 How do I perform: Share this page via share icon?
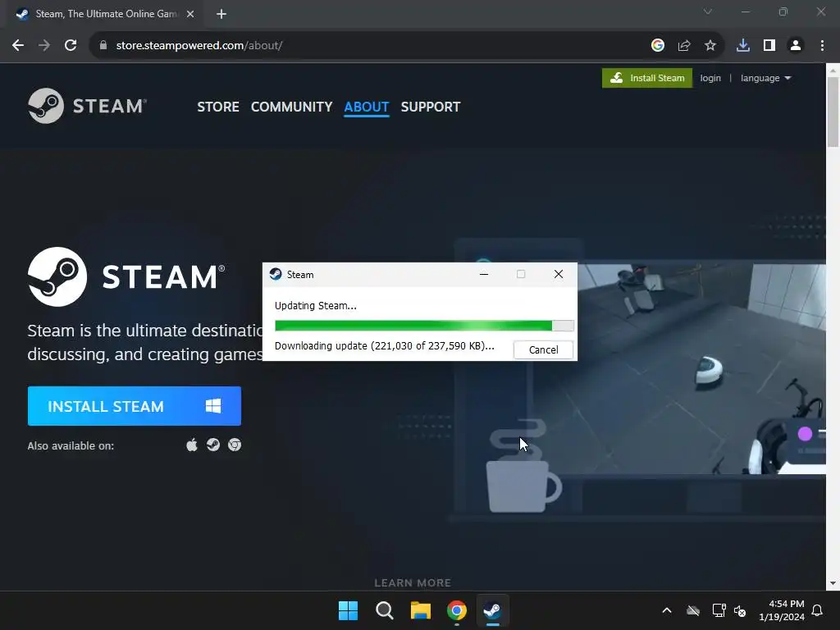[684, 46]
